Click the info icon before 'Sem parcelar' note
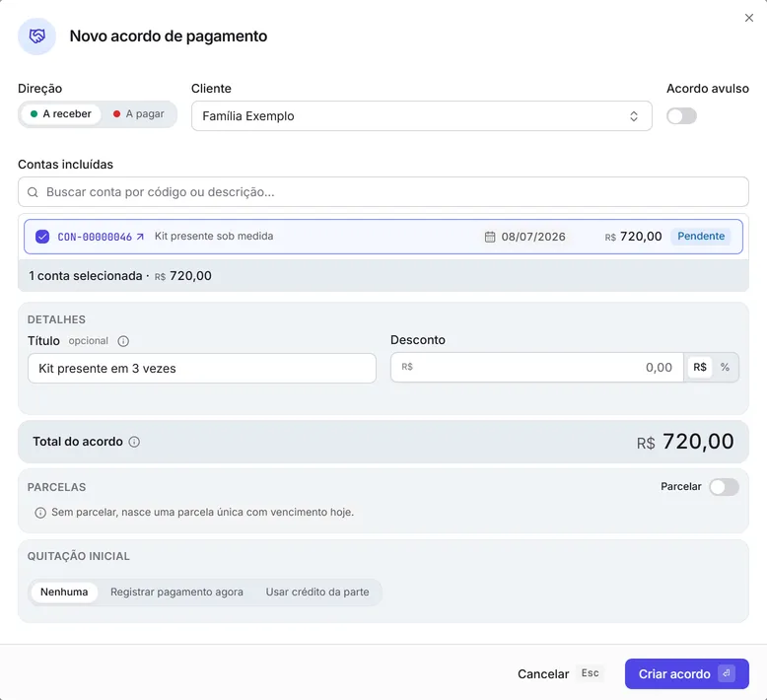Viewport: 767px width, 700px height. pyautogui.click(x=40, y=513)
